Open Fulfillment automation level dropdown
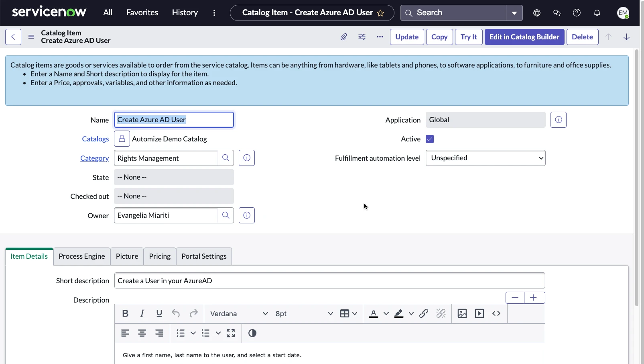 coord(486,158)
